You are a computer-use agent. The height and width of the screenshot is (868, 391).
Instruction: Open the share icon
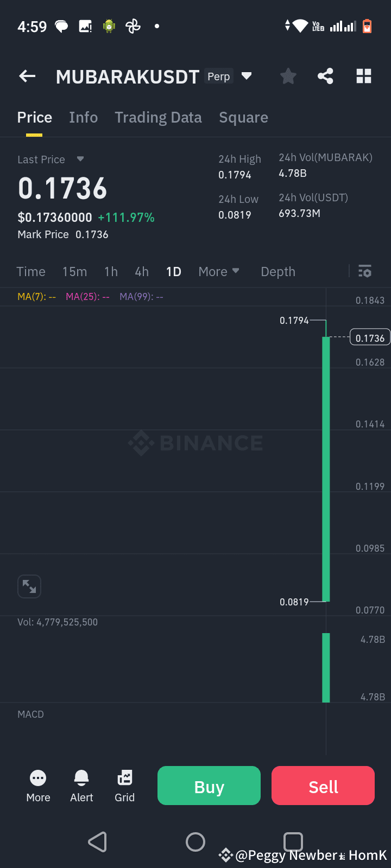pos(325,76)
